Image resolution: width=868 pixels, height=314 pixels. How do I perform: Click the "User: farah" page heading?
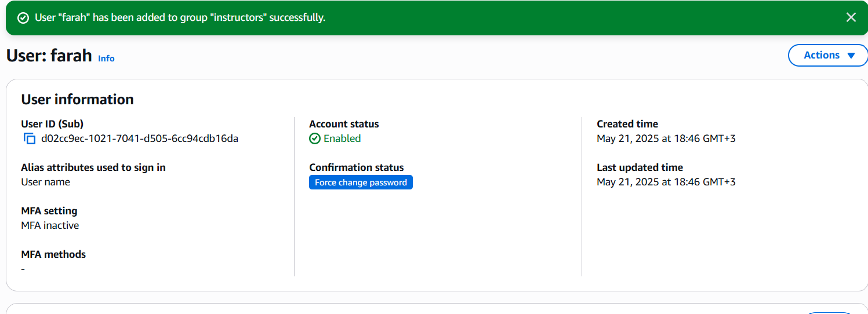(49, 56)
